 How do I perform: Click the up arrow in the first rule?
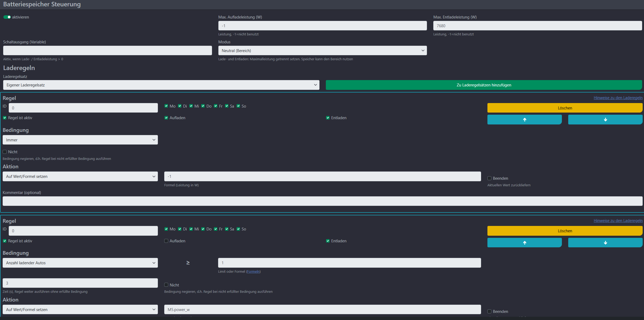pyautogui.click(x=524, y=119)
